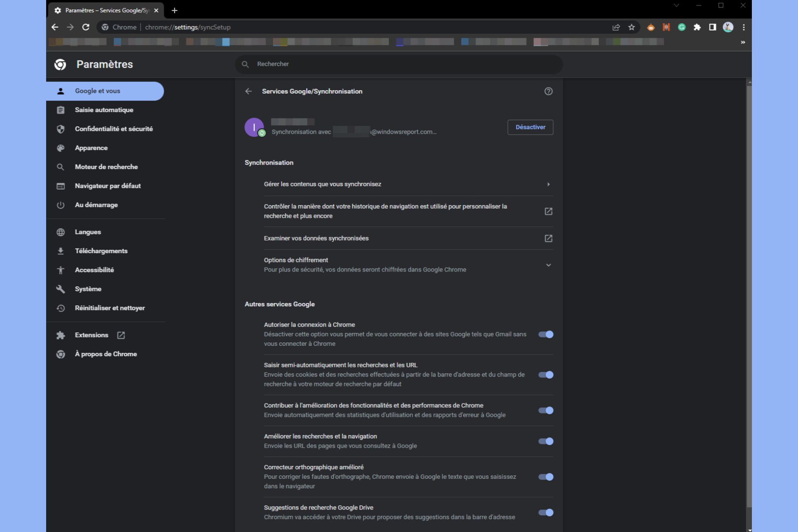The image size is (798, 532).
Task: Close the Paramètres tab
Action: [x=156, y=10]
